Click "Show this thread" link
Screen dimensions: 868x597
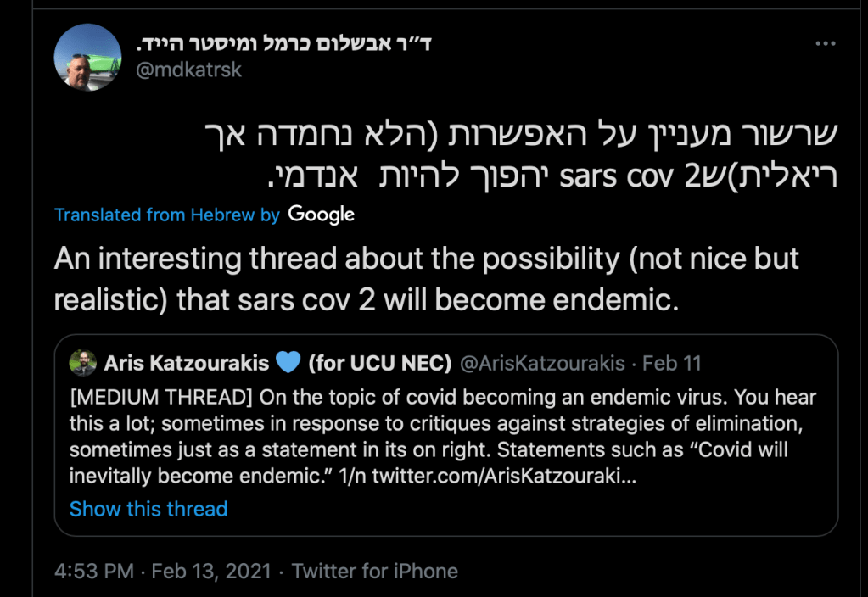tap(148, 509)
